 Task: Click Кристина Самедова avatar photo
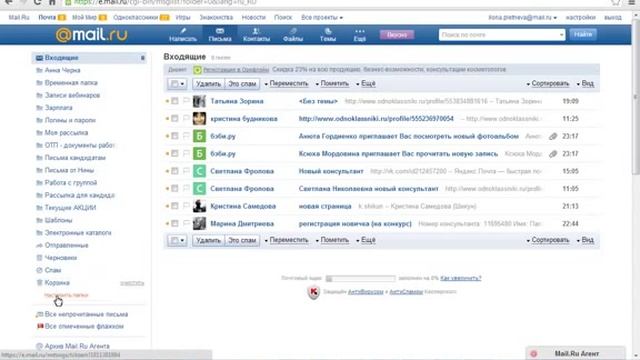pyautogui.click(x=199, y=206)
